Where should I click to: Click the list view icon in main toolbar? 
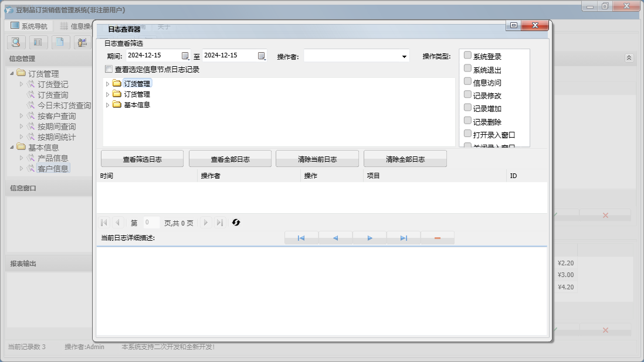coord(38,42)
